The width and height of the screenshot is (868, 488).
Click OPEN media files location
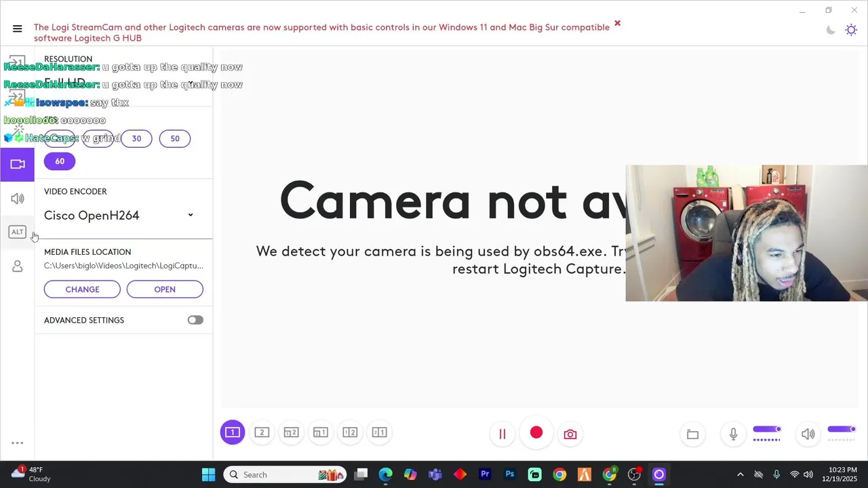[165, 289]
